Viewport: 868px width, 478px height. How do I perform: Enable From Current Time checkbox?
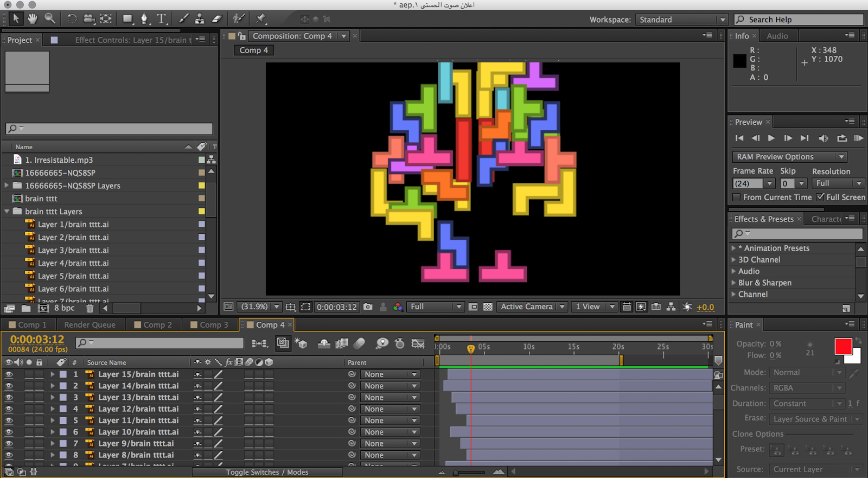click(x=736, y=197)
